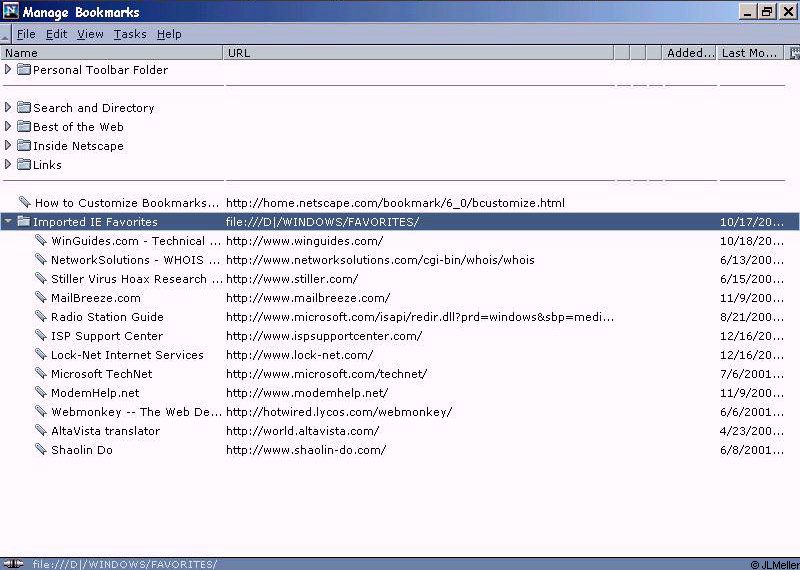Click the file:///D|/WINDOWS/FAVORITES/ status bar text
This screenshot has width=800, height=570.
pos(125,564)
